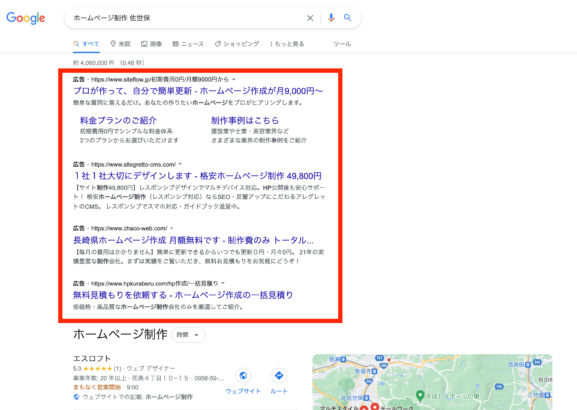Click えぼしスポーツの里 green map pin

click(420, 396)
